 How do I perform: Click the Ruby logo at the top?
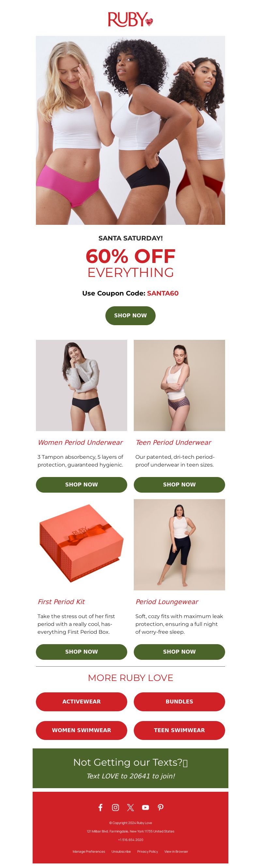click(130, 19)
